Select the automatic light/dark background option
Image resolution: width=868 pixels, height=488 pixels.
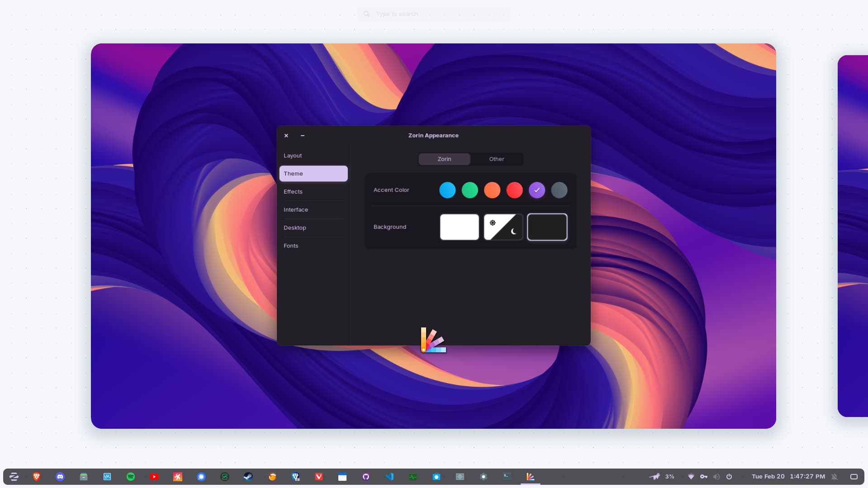click(x=503, y=227)
